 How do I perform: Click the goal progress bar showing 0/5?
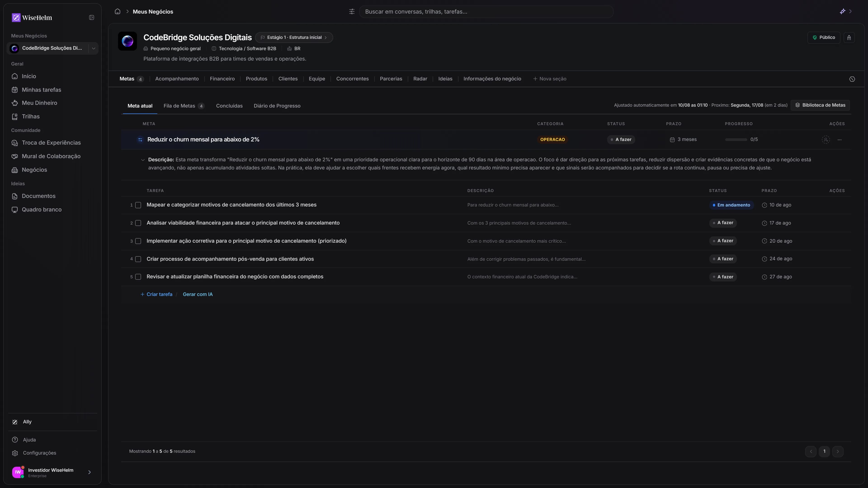tap(736, 139)
